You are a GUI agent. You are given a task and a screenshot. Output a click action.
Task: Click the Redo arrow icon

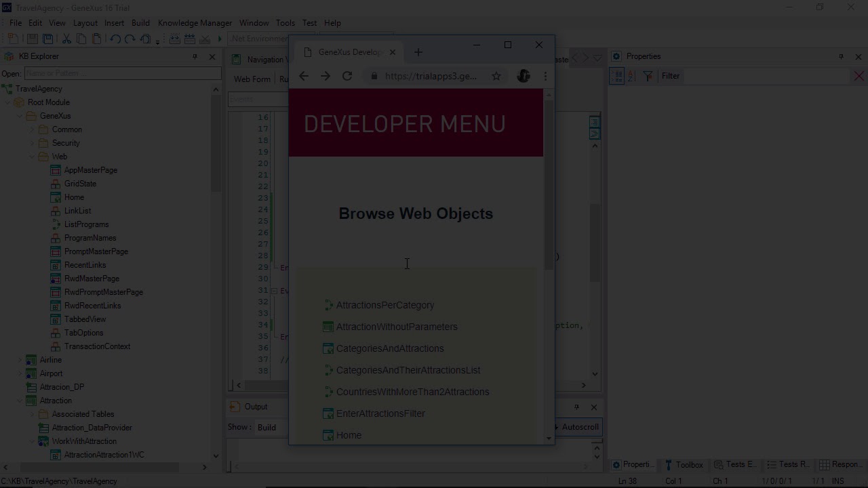click(x=130, y=39)
